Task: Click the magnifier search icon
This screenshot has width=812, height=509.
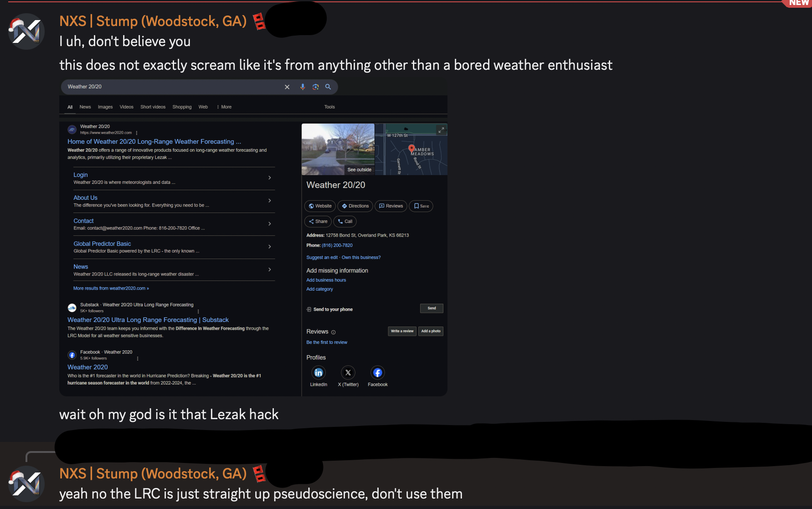Action: (x=328, y=87)
